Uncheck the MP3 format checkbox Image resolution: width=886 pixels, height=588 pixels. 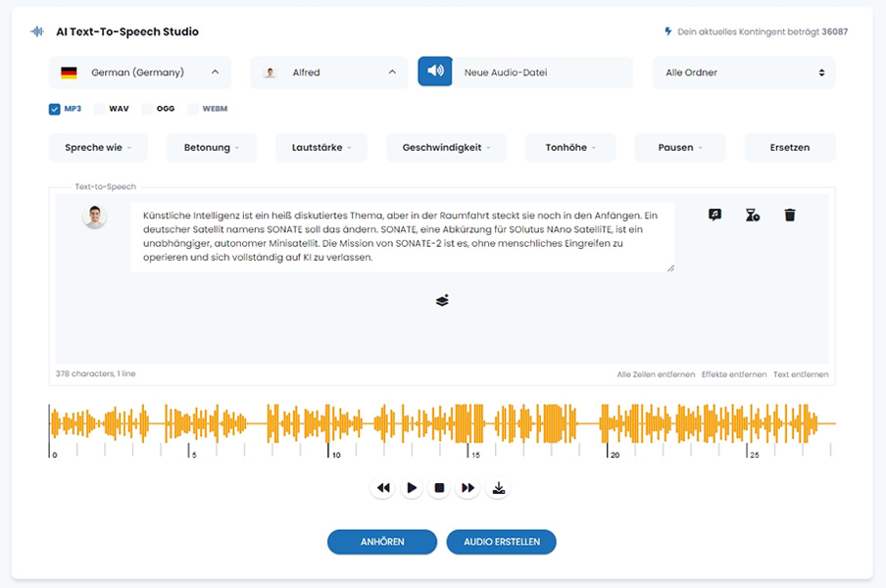click(55, 109)
